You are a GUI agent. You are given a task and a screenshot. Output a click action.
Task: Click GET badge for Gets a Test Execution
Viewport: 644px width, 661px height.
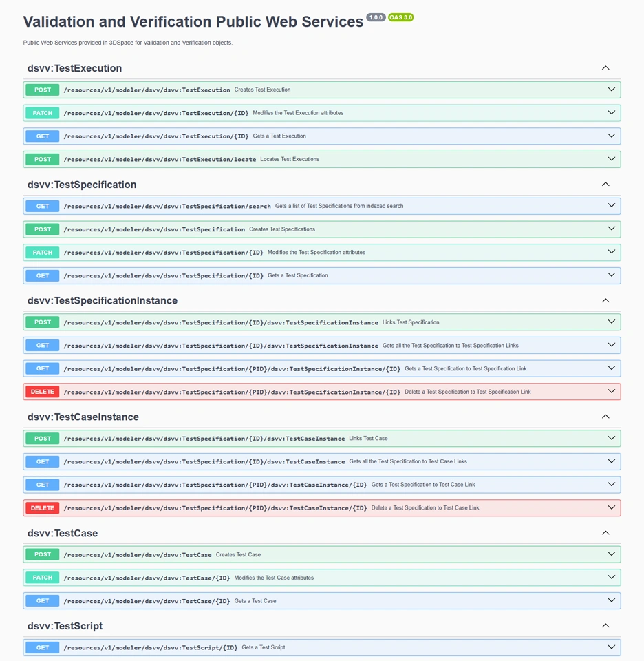tap(43, 136)
